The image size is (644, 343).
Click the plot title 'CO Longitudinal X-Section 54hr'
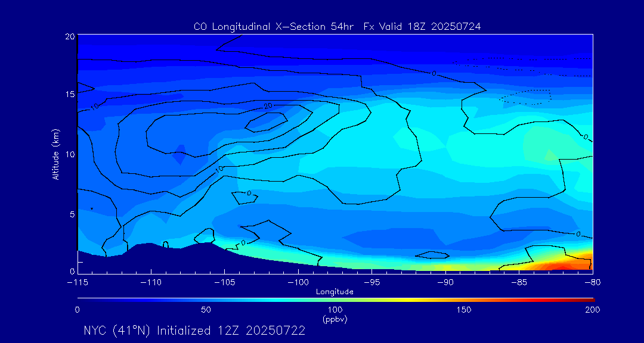[x=275, y=27]
